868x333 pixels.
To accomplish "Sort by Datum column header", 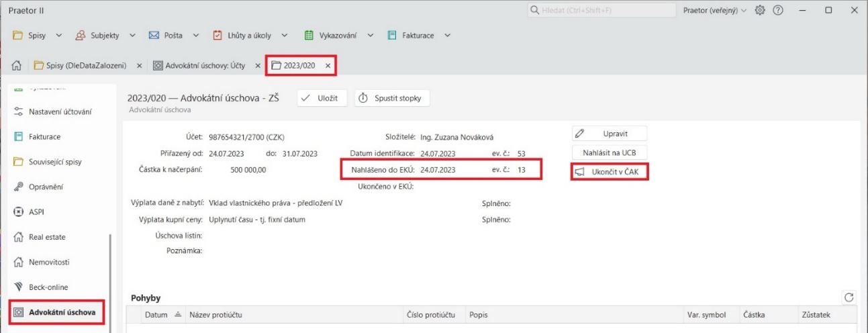I will 156,314.
